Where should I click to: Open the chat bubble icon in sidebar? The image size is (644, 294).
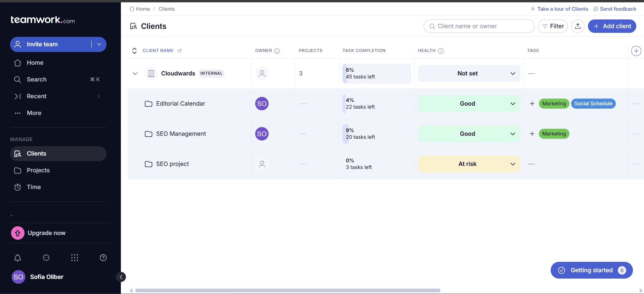46,257
